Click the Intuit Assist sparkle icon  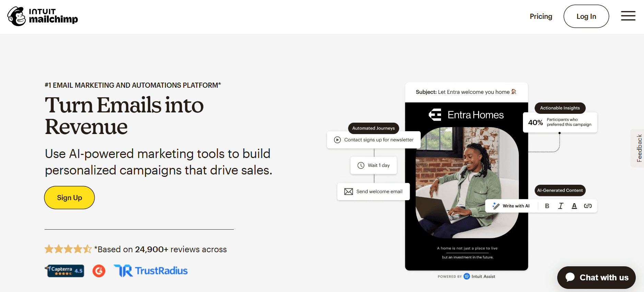point(467,276)
